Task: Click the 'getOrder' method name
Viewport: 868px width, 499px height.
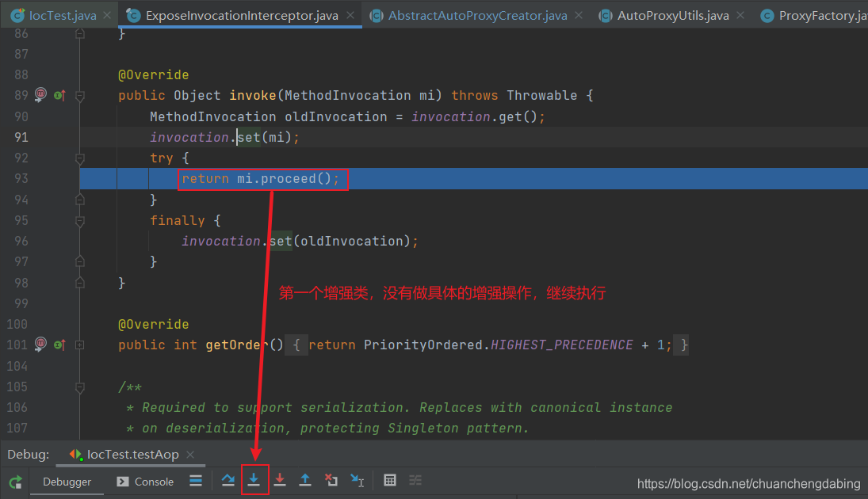Action: click(x=236, y=345)
